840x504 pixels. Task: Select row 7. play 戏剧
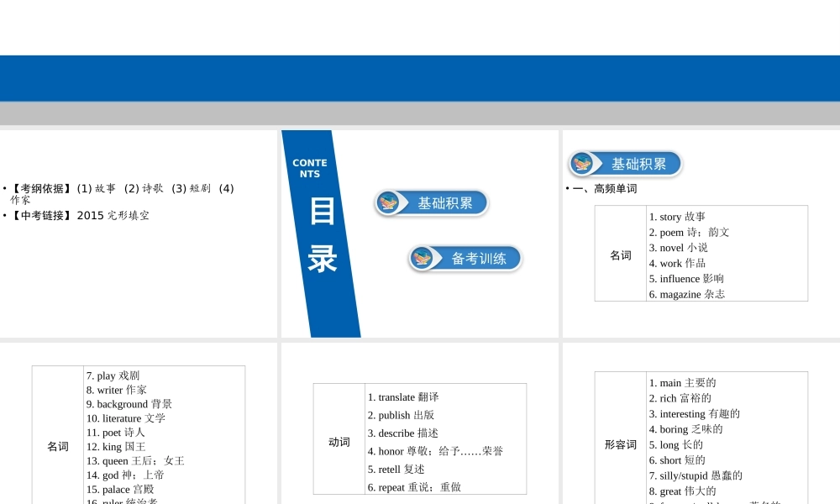tap(113, 375)
